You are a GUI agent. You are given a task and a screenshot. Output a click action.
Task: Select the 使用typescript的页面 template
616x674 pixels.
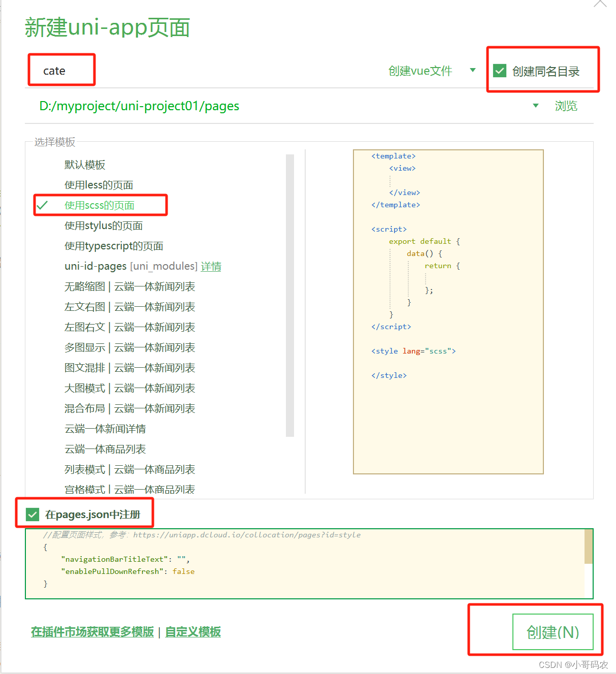(113, 246)
